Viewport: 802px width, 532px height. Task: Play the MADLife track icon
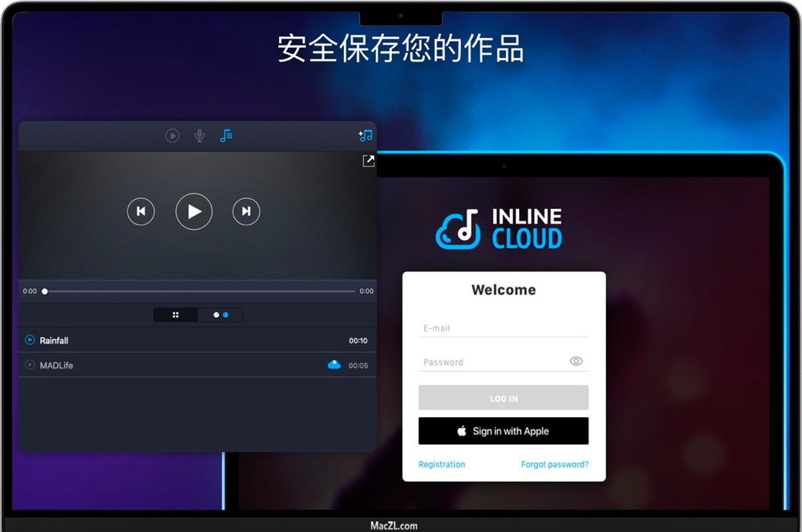tap(29, 365)
